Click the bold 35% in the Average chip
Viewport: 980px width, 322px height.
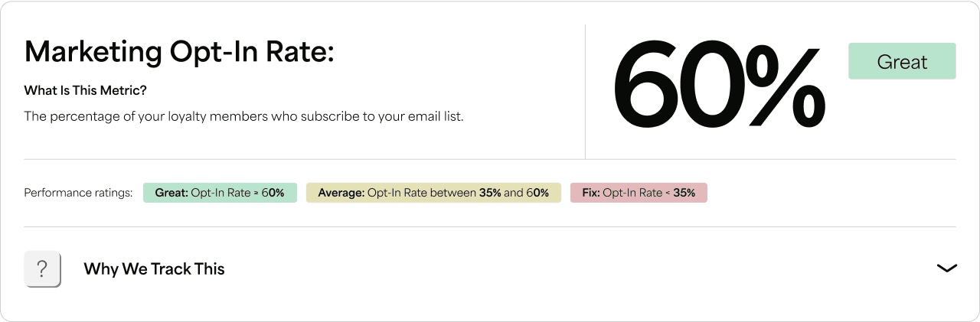click(490, 193)
